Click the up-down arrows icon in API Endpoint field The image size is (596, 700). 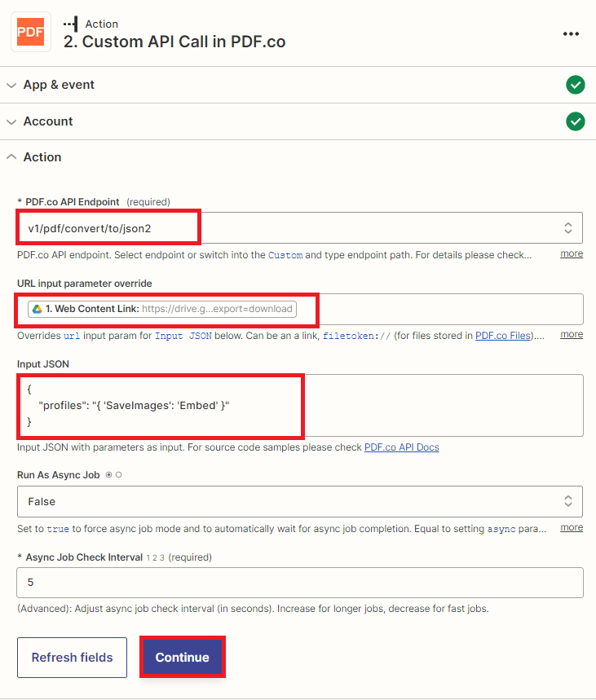(x=568, y=228)
